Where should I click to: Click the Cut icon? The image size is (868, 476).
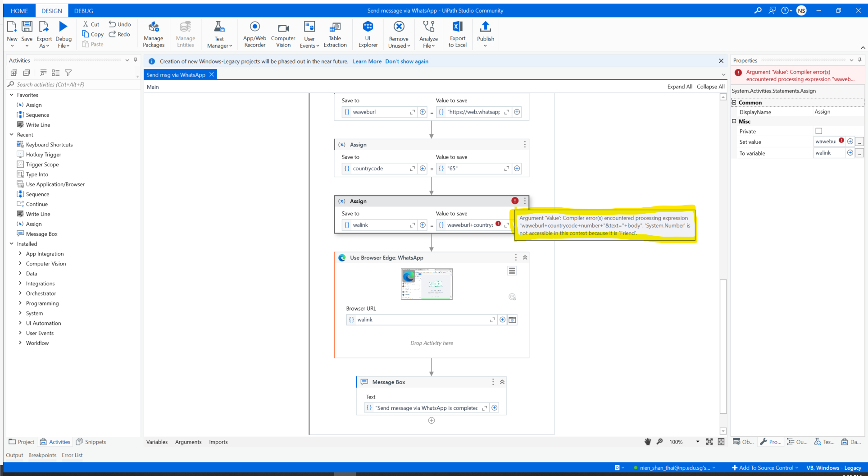86,24
